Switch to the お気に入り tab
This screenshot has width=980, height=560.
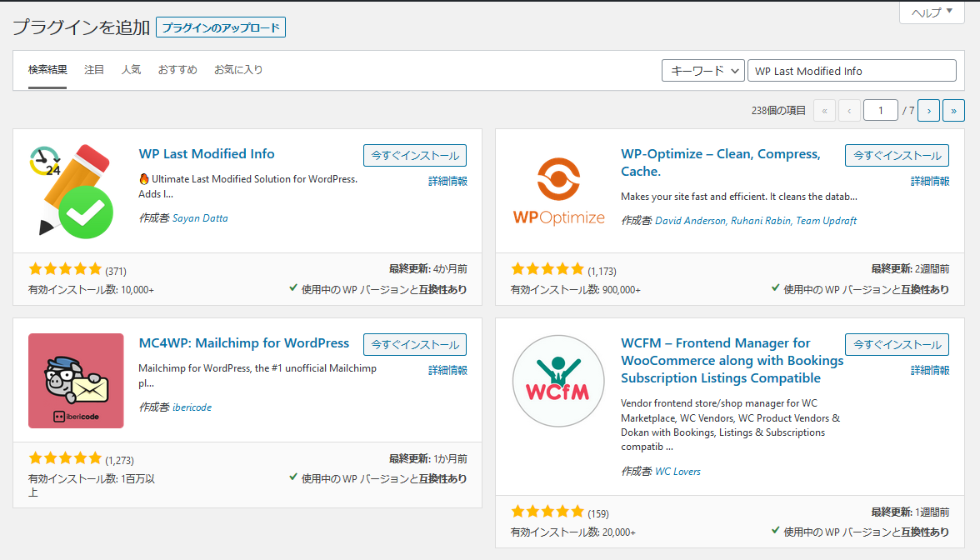[238, 70]
